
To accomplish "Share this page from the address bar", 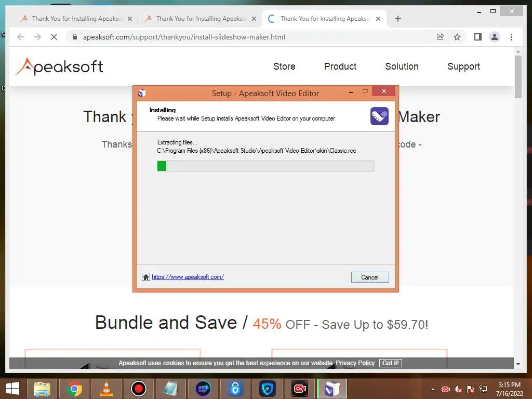I will (441, 37).
